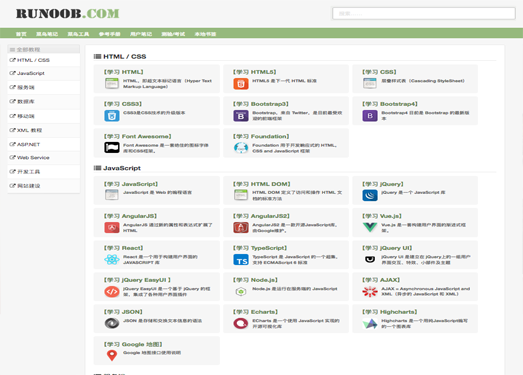
Task: Click the first green navigation bar item
Action: click(x=21, y=34)
